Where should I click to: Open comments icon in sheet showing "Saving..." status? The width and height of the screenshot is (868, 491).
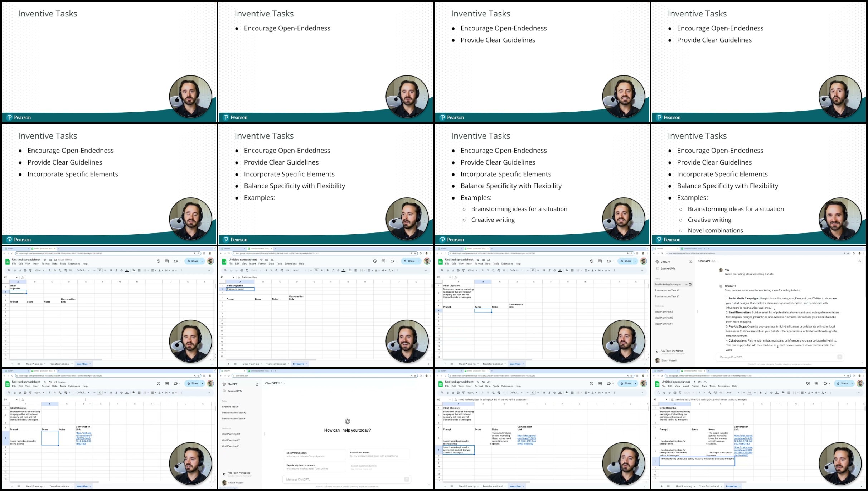coord(166,383)
